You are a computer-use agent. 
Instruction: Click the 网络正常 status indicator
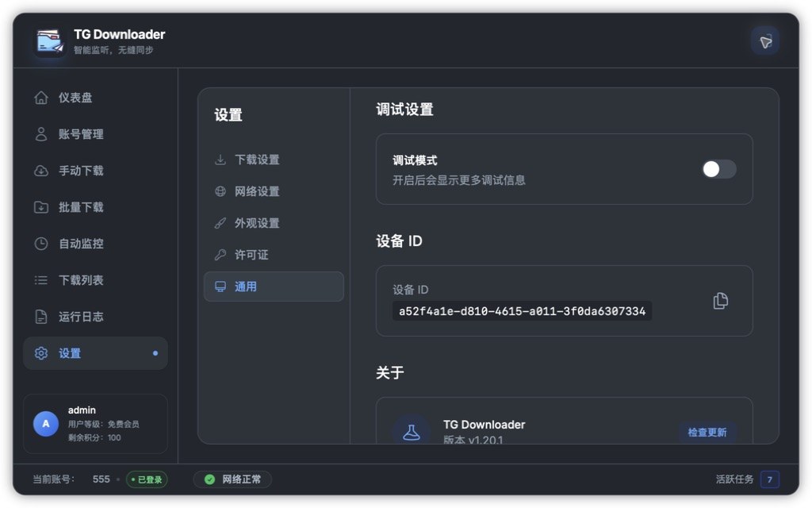pos(232,479)
